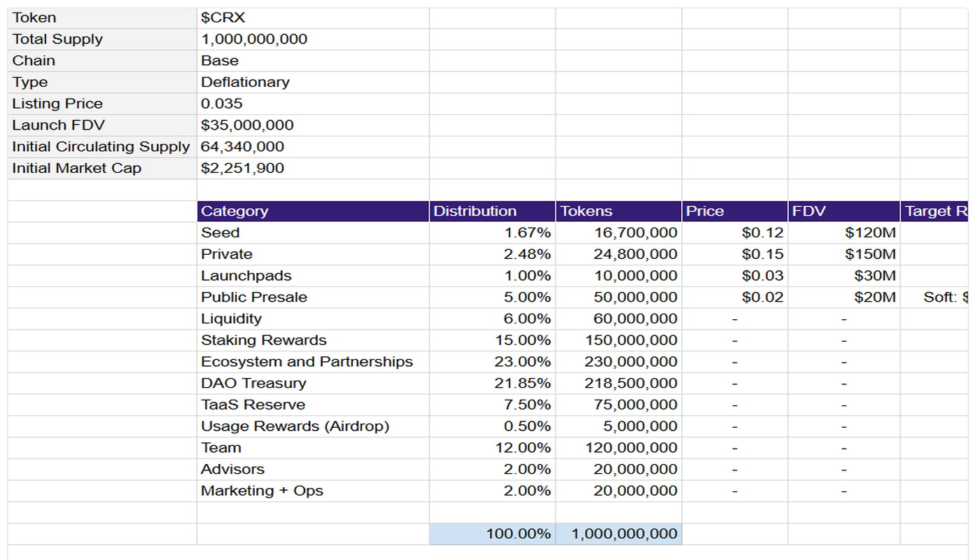This screenshot has height=560, width=980.
Task: Select the "Base" chain value cell
Action: coord(313,61)
